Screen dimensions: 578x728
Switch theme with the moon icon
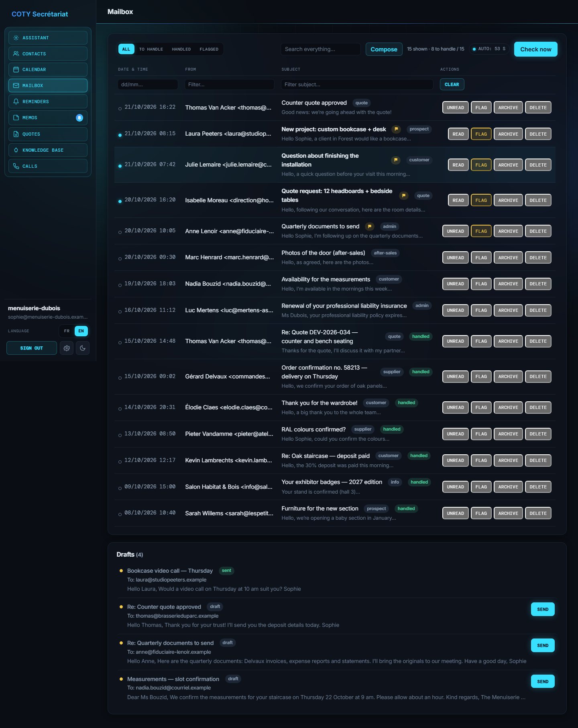[83, 348]
